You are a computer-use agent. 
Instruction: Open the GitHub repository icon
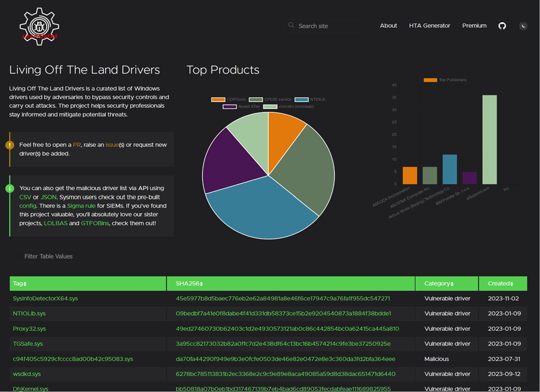502,26
